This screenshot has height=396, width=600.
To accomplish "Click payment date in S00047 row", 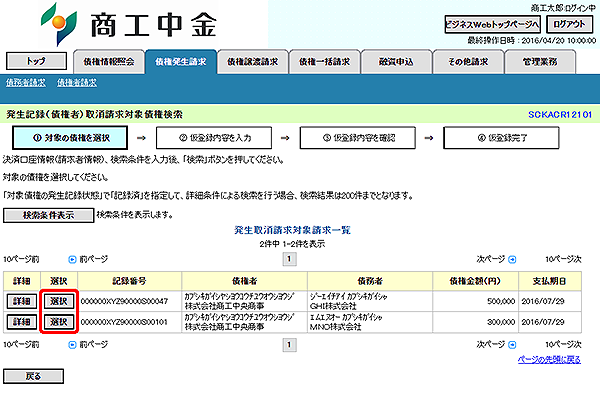I will (x=550, y=301).
